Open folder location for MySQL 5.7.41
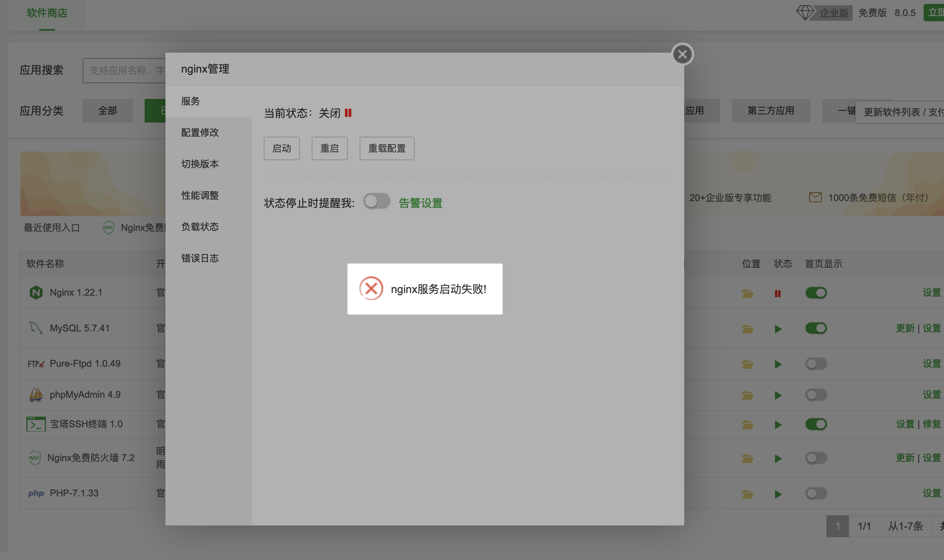Image resolution: width=944 pixels, height=560 pixels. tap(747, 329)
